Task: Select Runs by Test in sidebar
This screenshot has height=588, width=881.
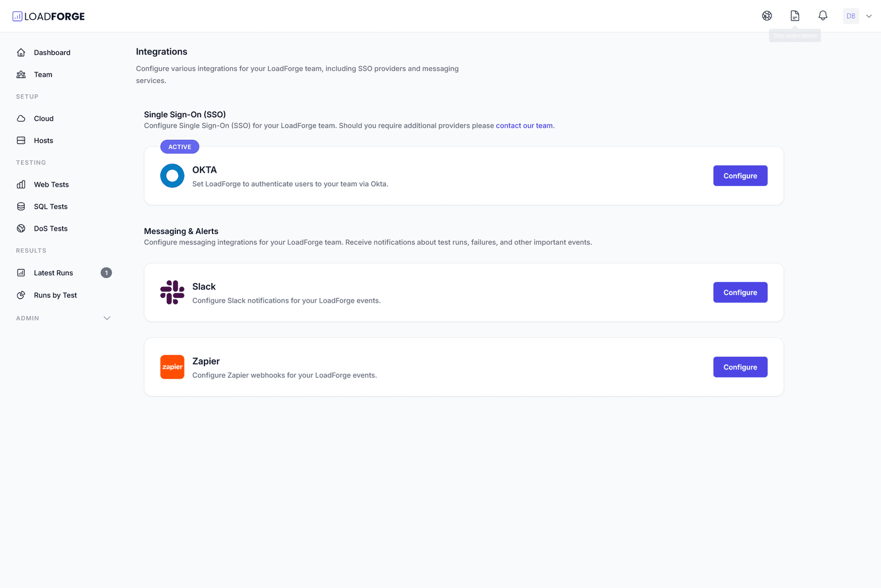Action: click(55, 295)
